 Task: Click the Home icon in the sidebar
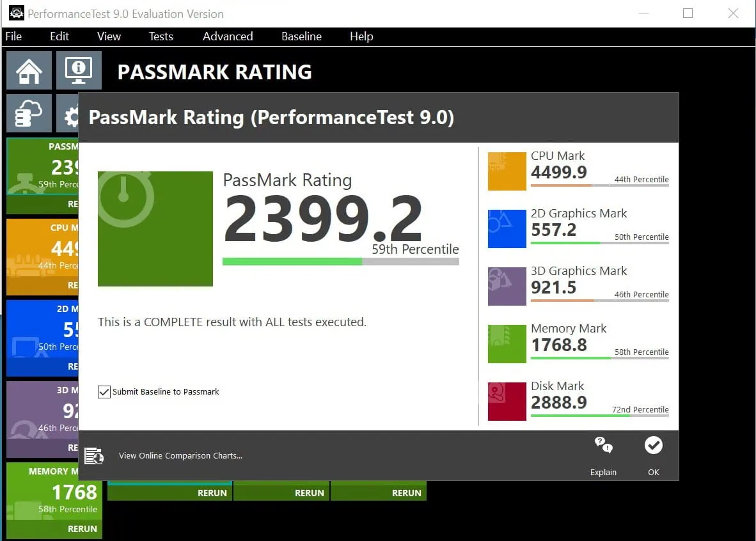point(29,70)
